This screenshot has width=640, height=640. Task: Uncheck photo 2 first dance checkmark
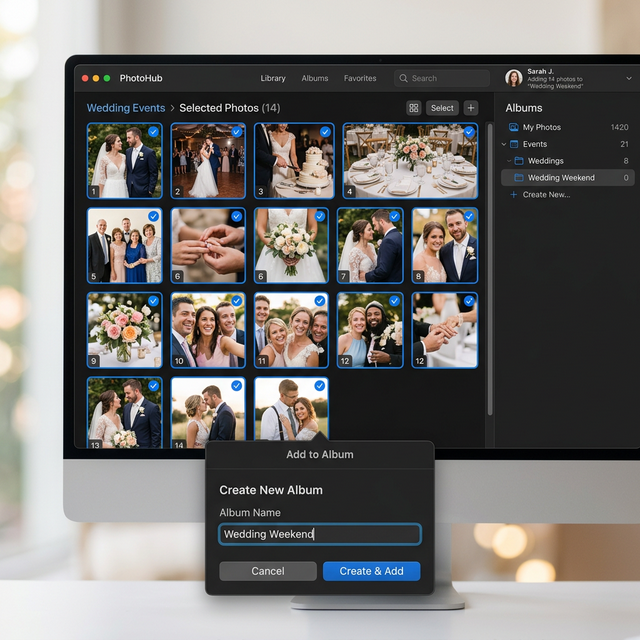(x=236, y=132)
